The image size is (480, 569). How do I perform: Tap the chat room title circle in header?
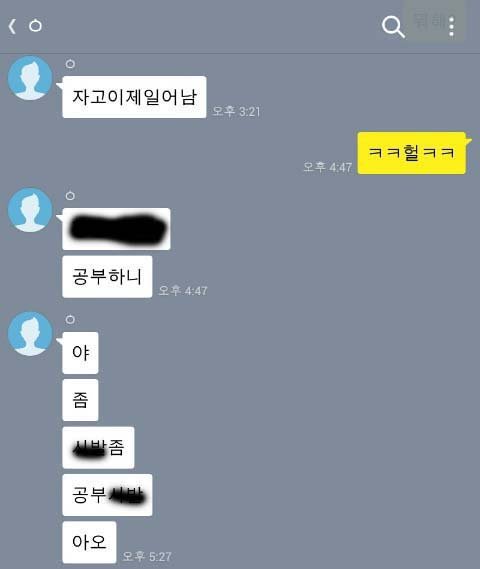(35, 26)
